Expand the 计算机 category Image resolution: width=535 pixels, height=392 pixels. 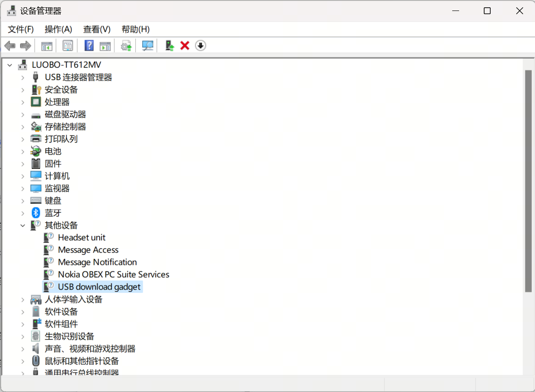(x=23, y=176)
